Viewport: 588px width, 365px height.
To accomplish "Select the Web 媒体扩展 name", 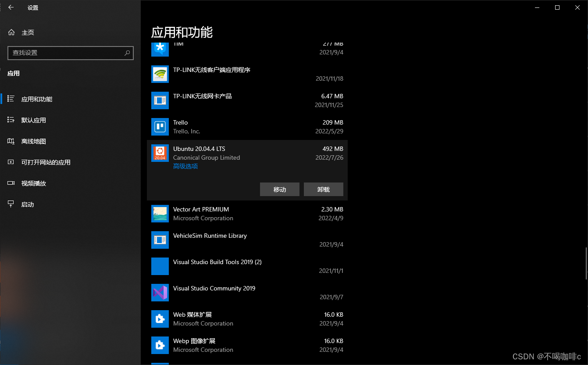I will point(192,315).
